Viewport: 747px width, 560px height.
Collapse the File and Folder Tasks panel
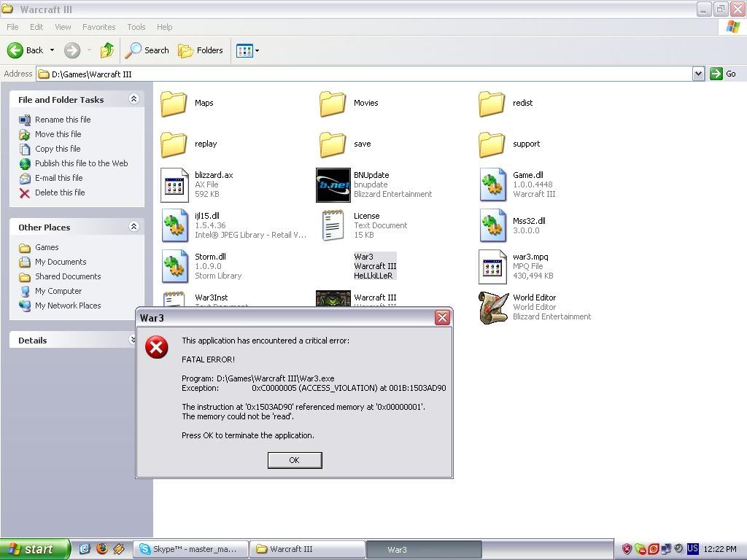point(133,99)
